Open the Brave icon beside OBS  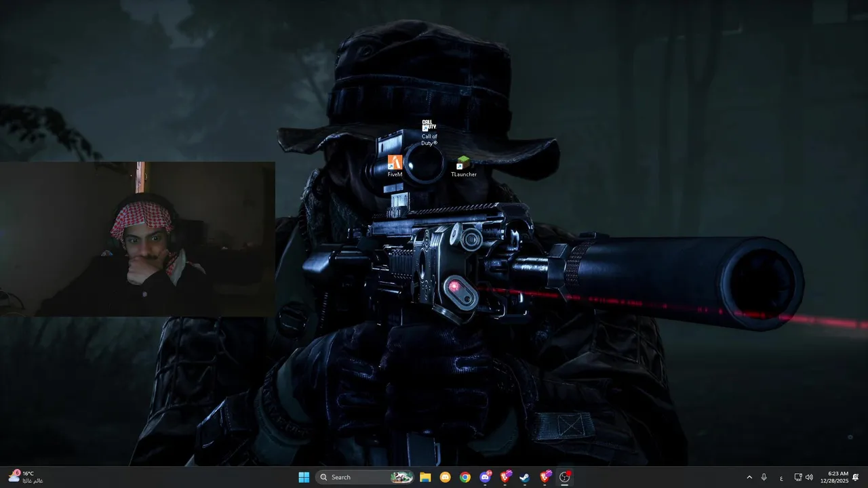coord(545,477)
